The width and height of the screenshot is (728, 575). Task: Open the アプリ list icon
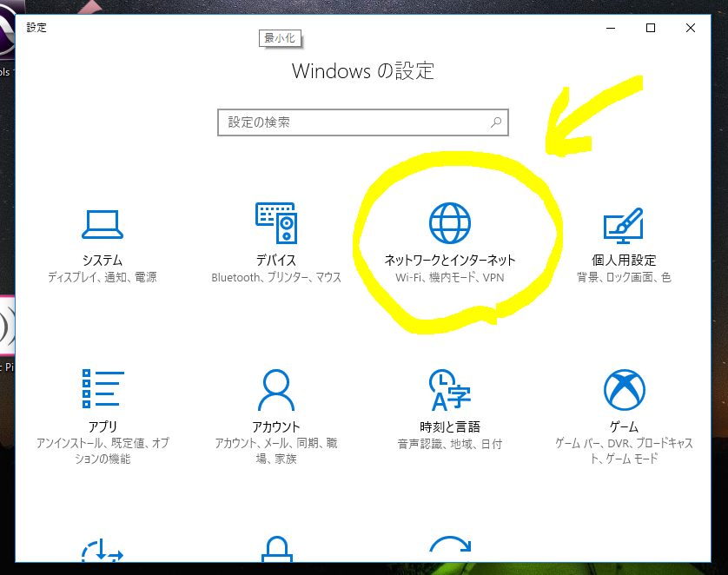click(103, 389)
